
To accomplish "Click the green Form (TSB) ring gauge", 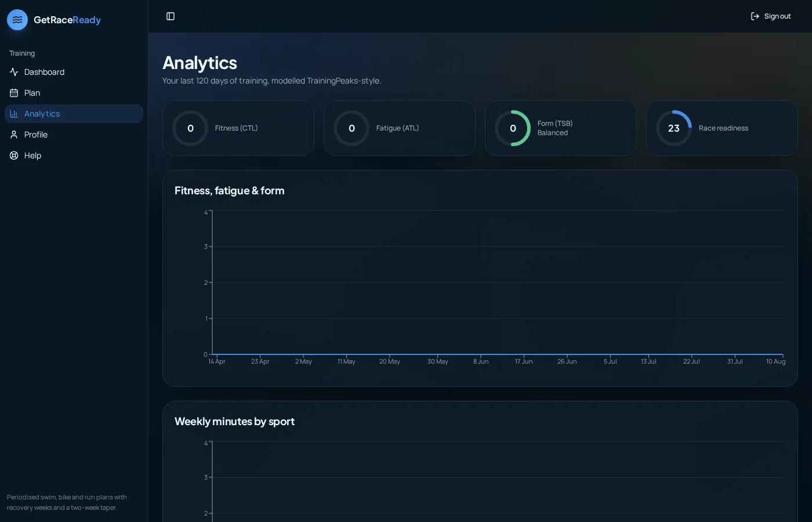I will click(x=513, y=128).
